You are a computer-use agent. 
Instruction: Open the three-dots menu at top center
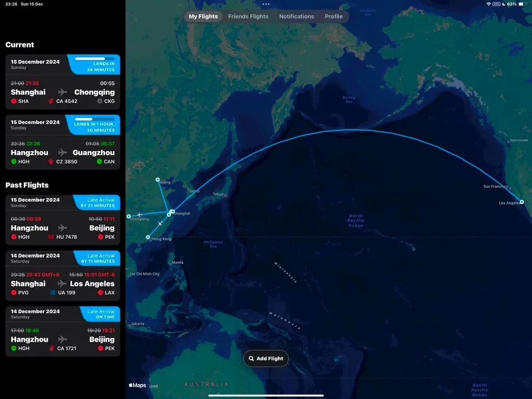(x=266, y=4)
